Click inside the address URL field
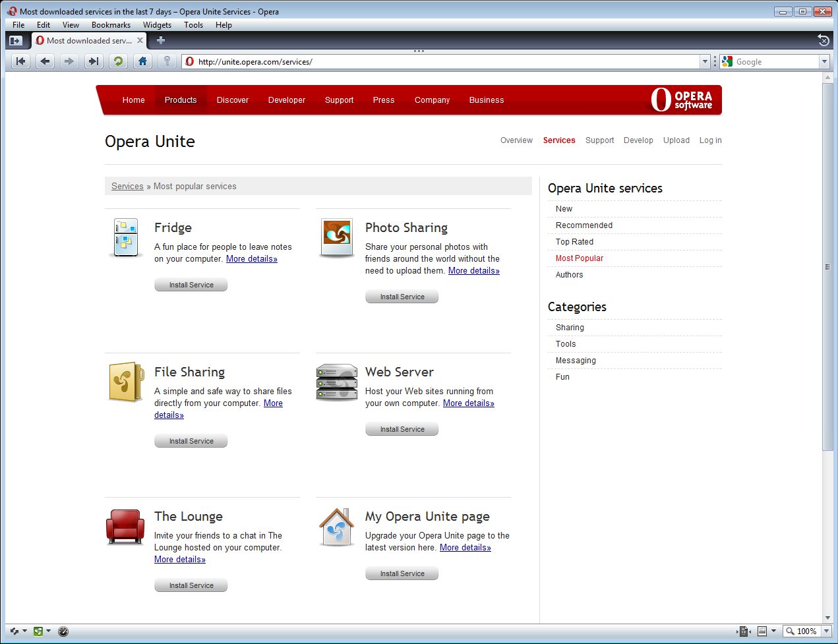This screenshot has height=644, width=838. click(442, 61)
